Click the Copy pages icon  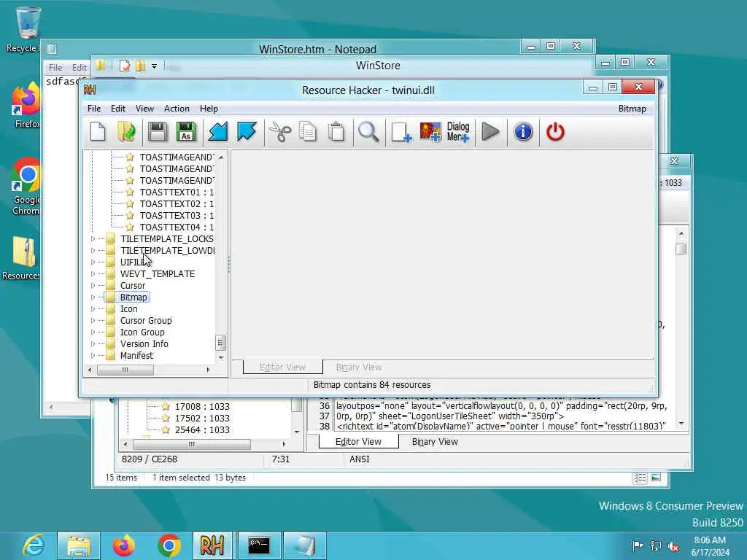coord(308,132)
